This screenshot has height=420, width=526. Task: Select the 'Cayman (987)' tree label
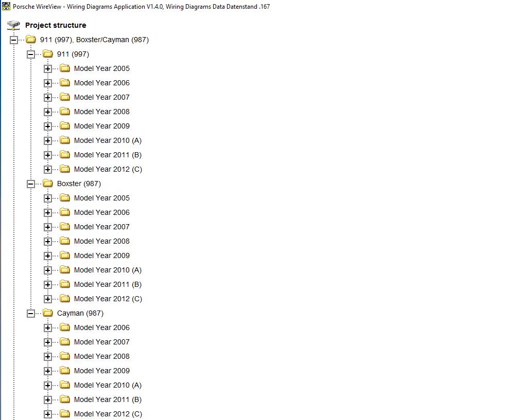tap(80, 314)
